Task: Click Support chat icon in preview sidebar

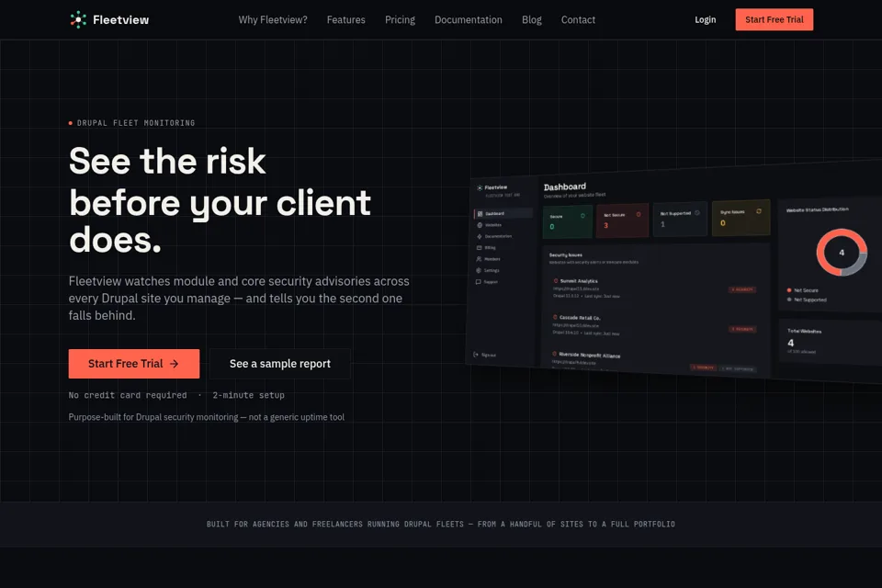Action: tap(478, 282)
